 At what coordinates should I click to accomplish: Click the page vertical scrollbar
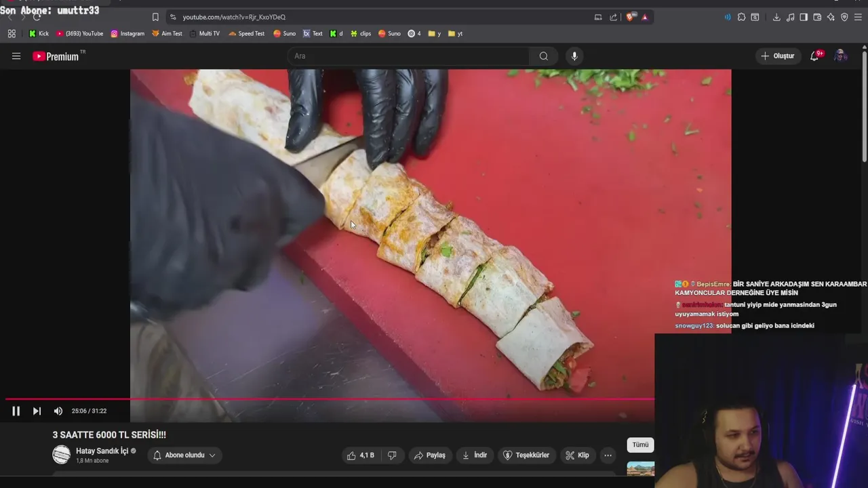[864, 105]
